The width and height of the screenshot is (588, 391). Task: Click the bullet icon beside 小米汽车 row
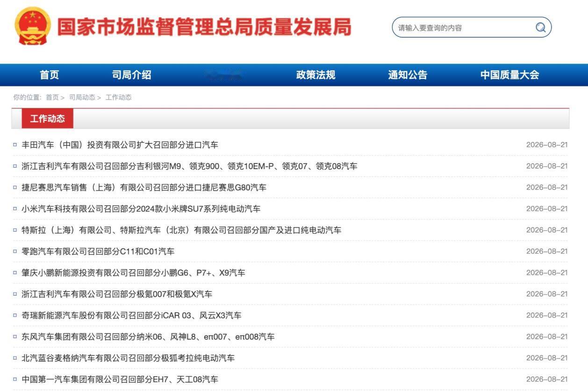point(15,209)
